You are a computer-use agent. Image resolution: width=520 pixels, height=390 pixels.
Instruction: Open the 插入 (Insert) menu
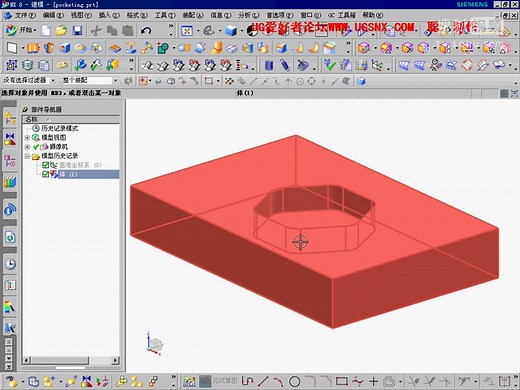(109, 15)
